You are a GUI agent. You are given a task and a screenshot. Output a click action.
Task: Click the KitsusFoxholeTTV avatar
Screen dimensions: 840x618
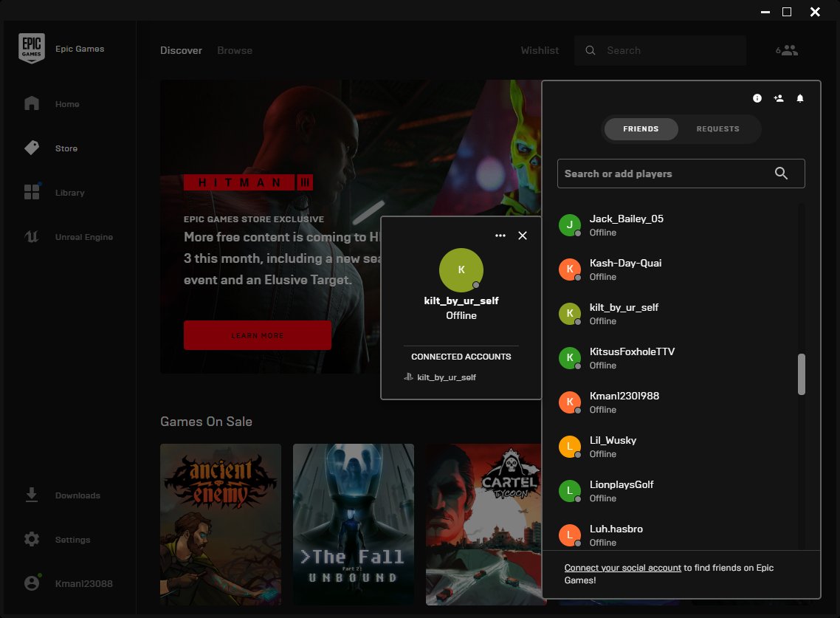[x=570, y=357]
